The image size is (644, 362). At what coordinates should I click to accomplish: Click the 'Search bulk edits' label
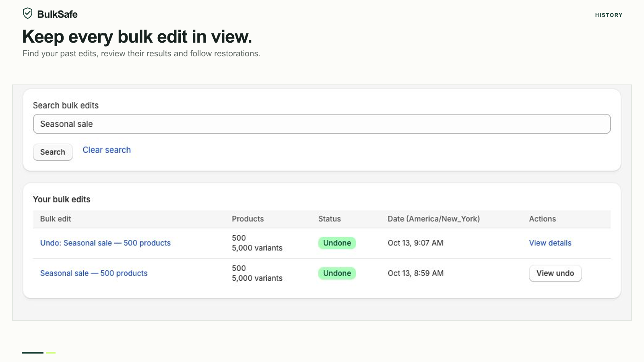[x=66, y=105]
